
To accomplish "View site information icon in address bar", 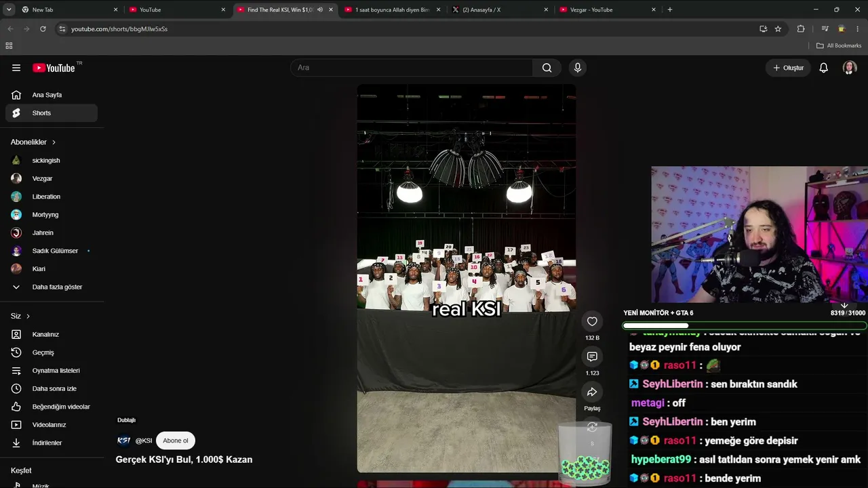I will (62, 29).
